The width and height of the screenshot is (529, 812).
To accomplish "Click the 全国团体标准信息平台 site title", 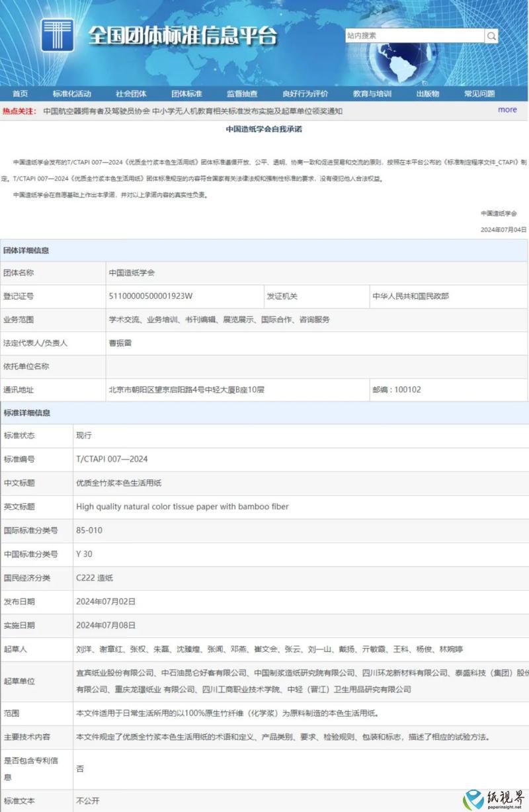I will point(183,35).
